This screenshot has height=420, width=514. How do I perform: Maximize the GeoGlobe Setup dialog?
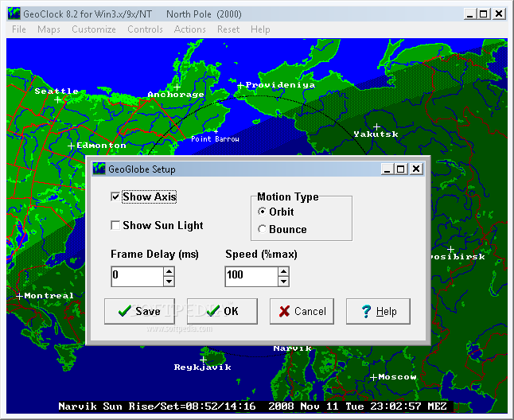(401, 169)
